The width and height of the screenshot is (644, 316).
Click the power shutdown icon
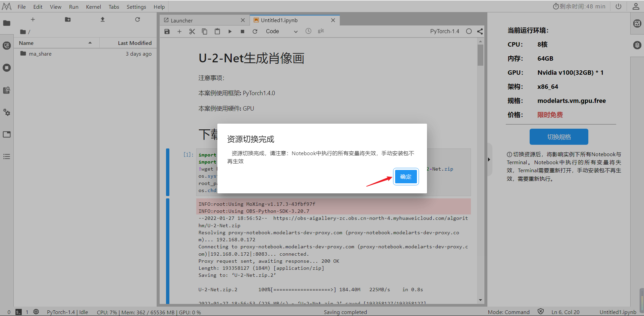619,6
